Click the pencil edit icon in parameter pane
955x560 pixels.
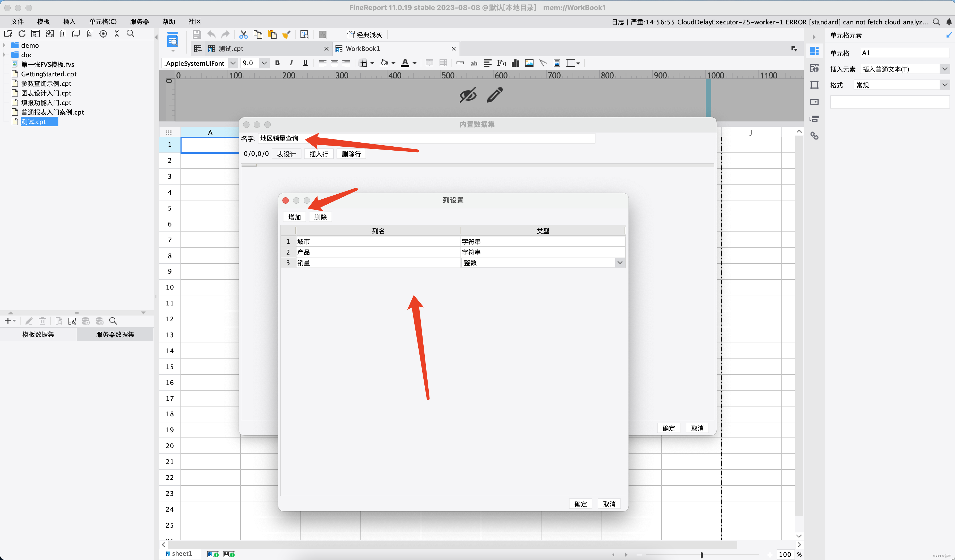pyautogui.click(x=494, y=95)
